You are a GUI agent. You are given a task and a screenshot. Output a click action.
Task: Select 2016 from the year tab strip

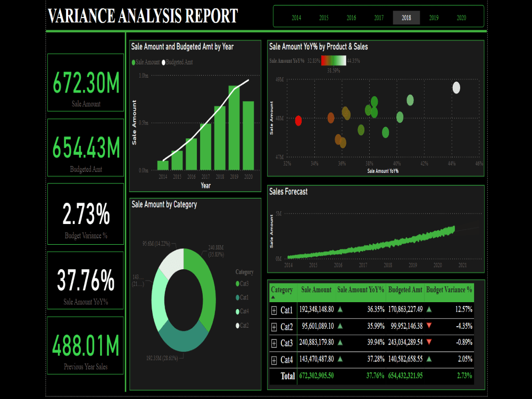tap(351, 18)
